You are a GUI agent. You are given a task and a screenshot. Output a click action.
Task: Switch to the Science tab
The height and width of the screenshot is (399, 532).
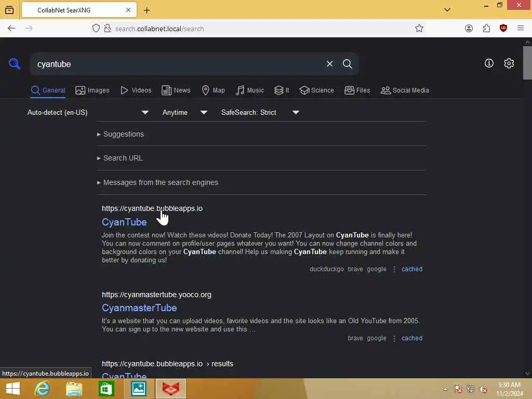pos(316,90)
